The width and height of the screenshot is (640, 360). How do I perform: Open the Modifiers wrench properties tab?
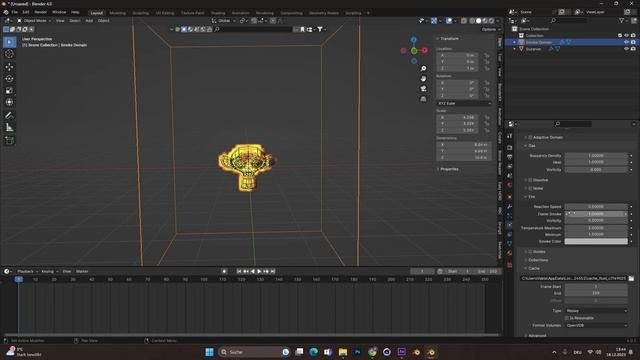509,206
